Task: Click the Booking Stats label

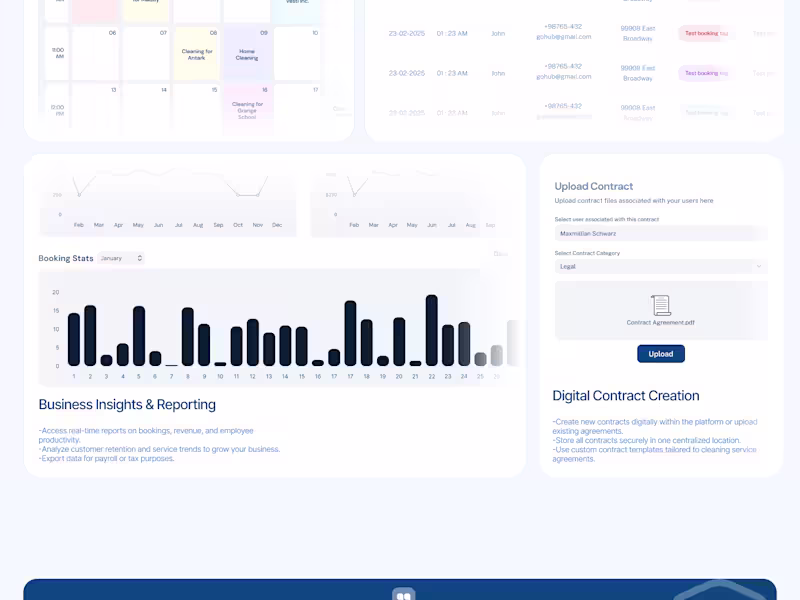Action: tap(66, 258)
